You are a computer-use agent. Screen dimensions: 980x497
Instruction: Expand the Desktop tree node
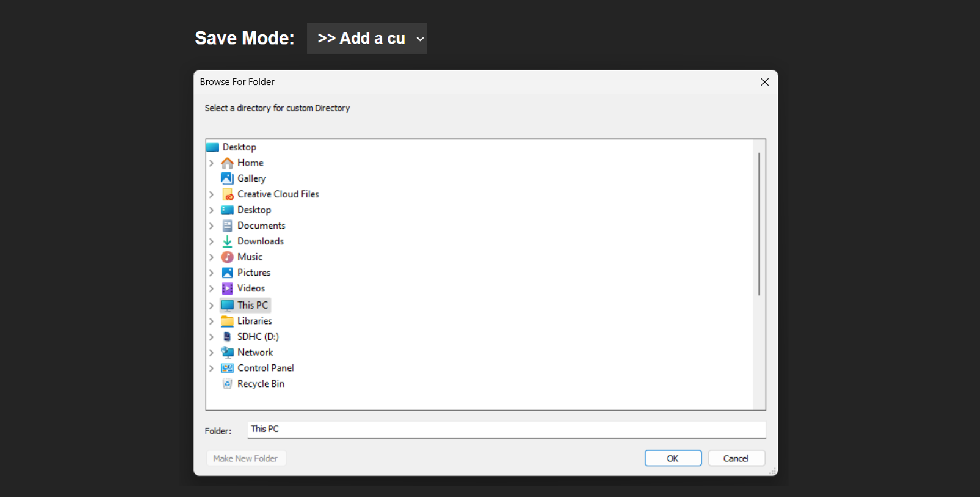click(212, 210)
